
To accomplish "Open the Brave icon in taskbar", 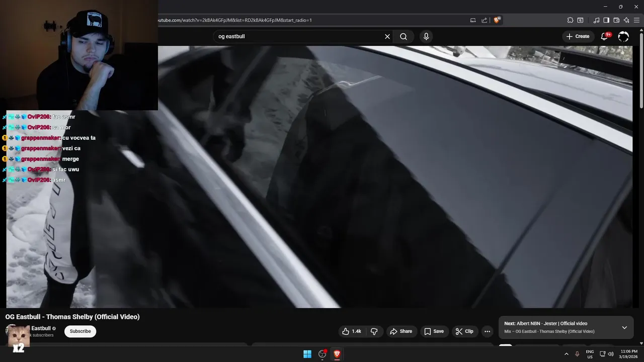I will [337, 354].
